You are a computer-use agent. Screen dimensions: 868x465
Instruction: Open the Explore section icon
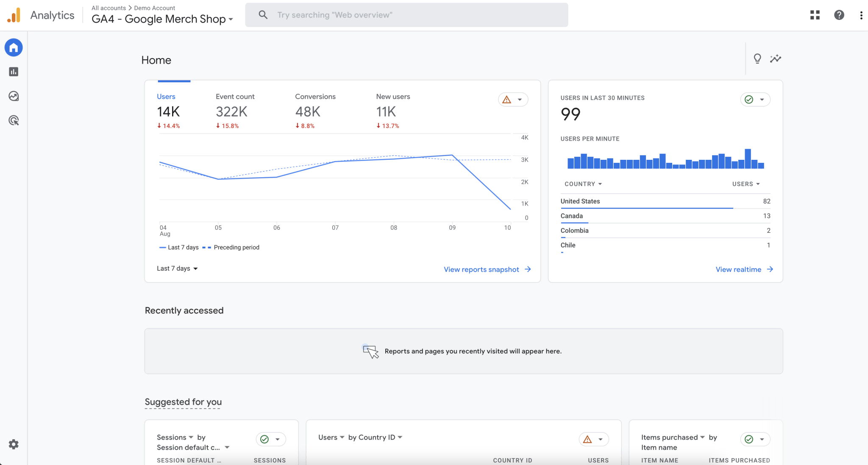[x=14, y=96]
